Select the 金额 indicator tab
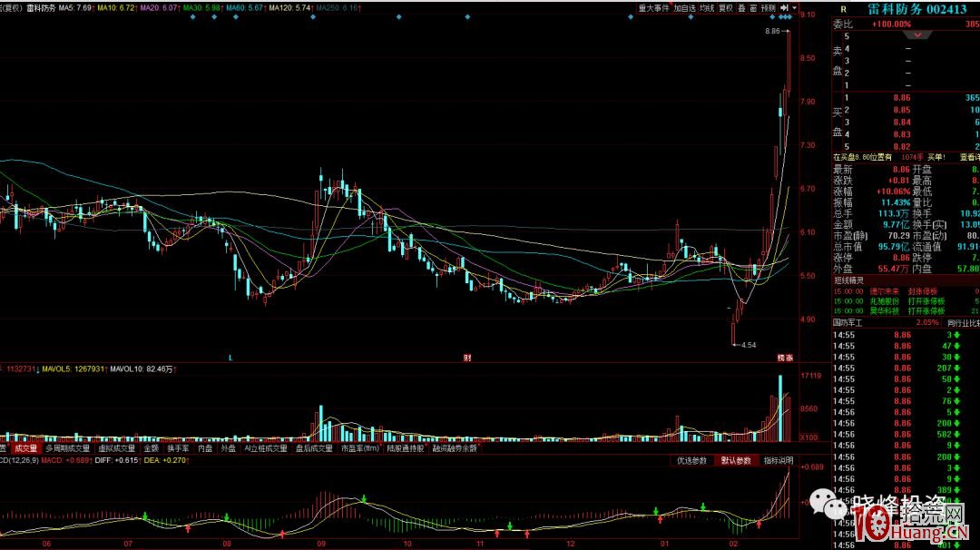980x550 pixels. tap(152, 448)
